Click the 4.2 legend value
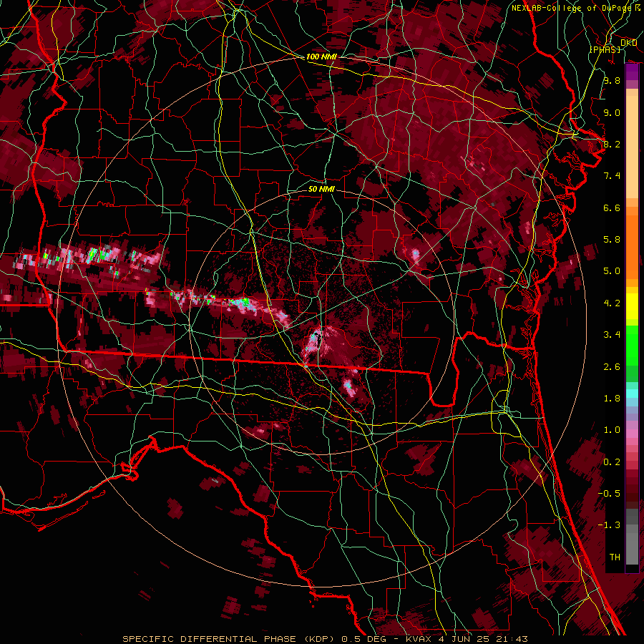Image resolution: width=644 pixels, height=644 pixels. click(x=612, y=303)
